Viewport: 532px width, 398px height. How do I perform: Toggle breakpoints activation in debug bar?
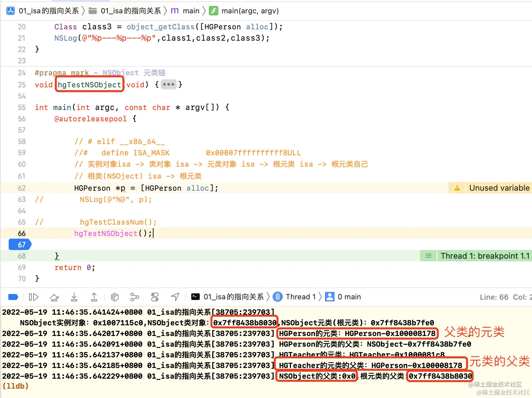[x=13, y=297]
